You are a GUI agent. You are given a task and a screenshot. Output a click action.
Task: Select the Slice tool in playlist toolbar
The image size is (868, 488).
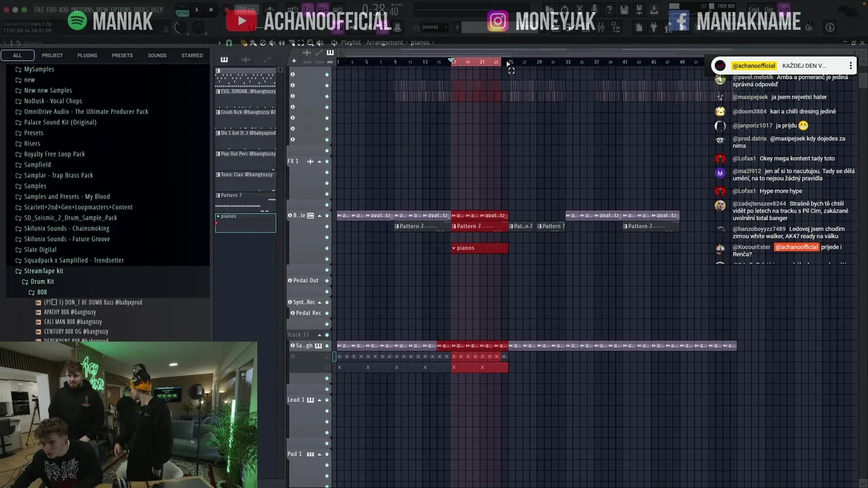(291, 43)
